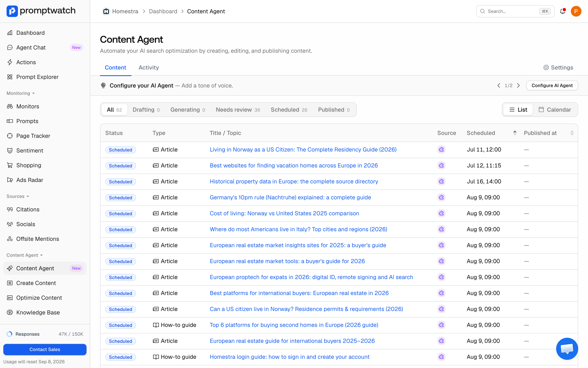Select the Content tab

(115, 67)
